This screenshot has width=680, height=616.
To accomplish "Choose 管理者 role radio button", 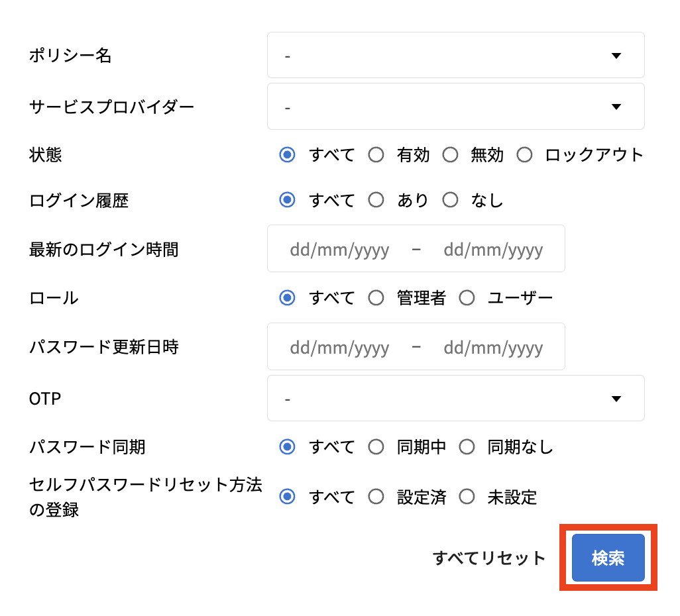I will point(376,298).
